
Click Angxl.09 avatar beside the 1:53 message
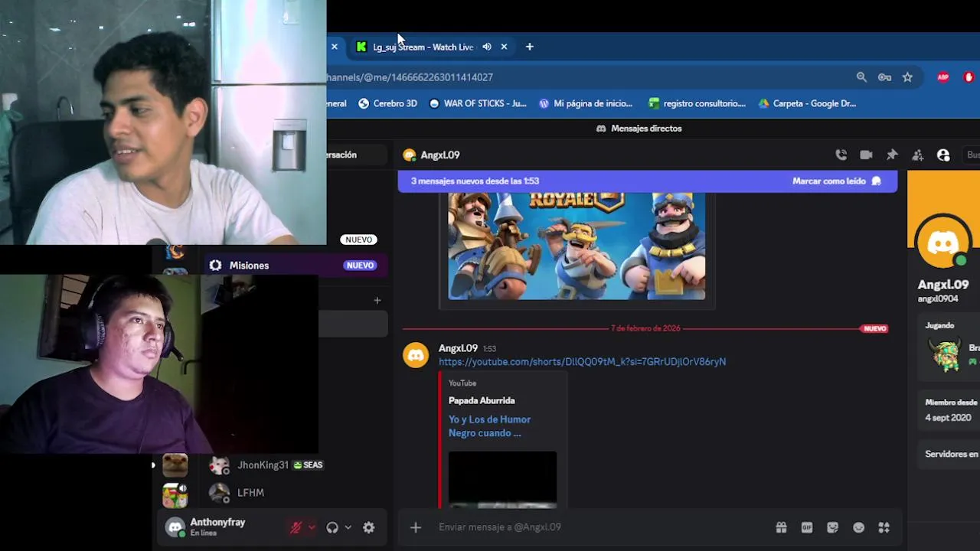point(416,355)
